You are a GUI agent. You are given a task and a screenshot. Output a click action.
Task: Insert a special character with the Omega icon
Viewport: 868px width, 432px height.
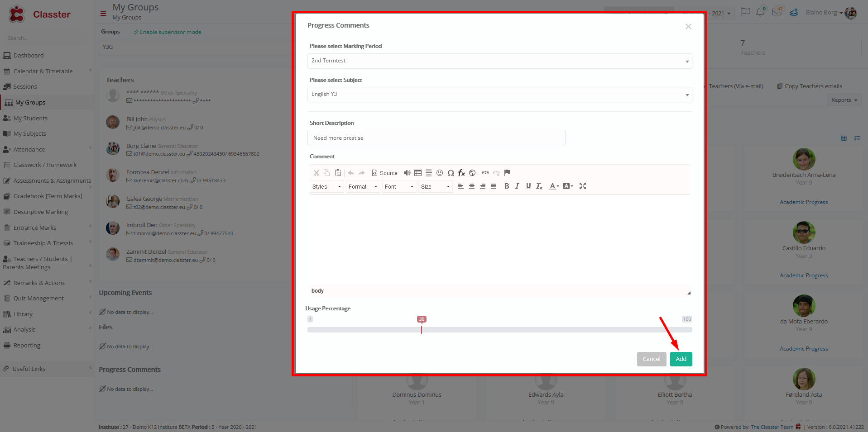pyautogui.click(x=451, y=173)
